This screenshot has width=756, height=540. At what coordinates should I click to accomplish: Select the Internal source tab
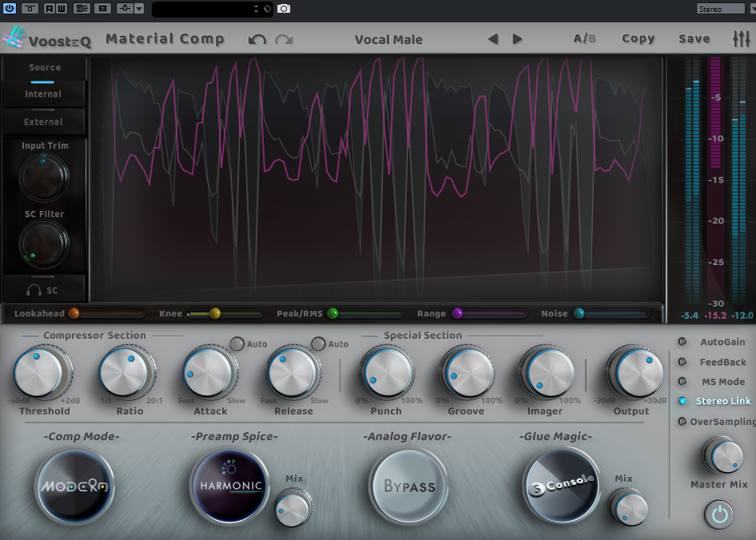click(x=43, y=94)
